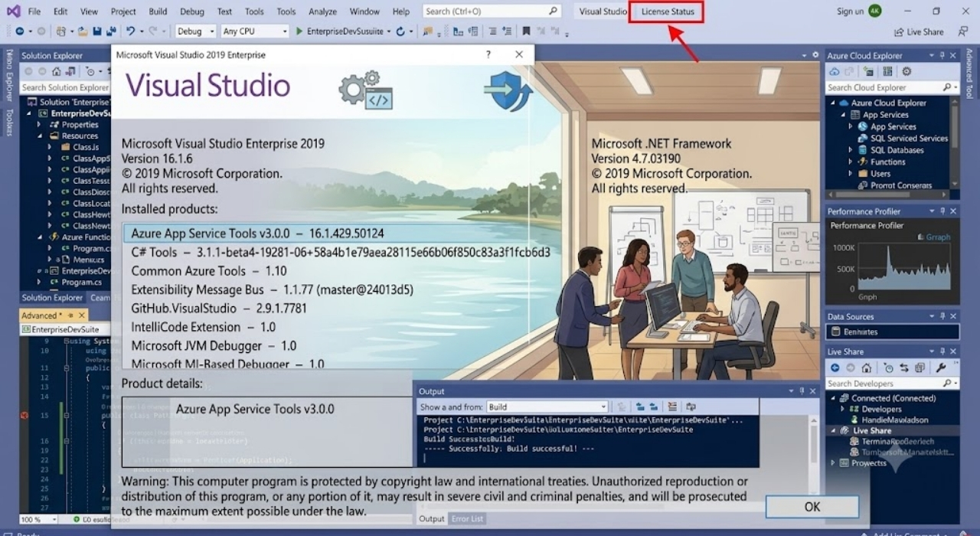This screenshot has height=536, width=980.
Task: Click the Live Share wrench icon
Action: coord(940,368)
